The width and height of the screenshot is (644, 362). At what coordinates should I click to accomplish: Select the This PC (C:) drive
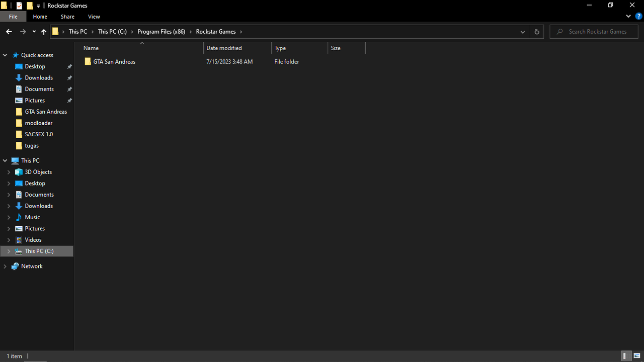tap(39, 251)
